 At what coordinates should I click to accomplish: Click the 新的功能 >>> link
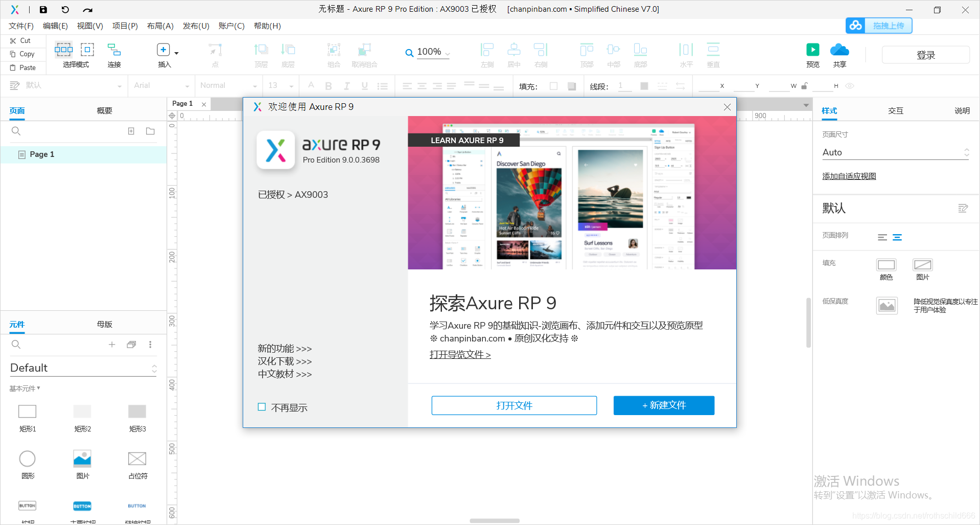pos(285,349)
